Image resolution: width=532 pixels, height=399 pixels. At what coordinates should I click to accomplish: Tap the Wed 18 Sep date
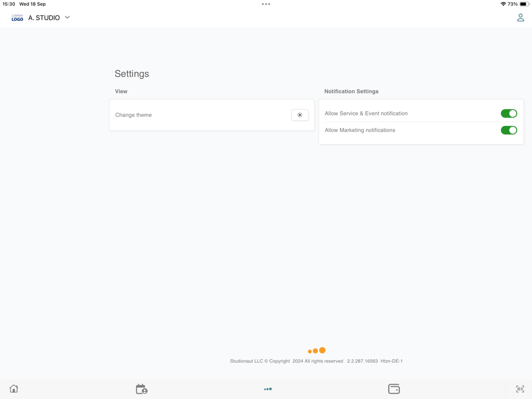[32, 4]
